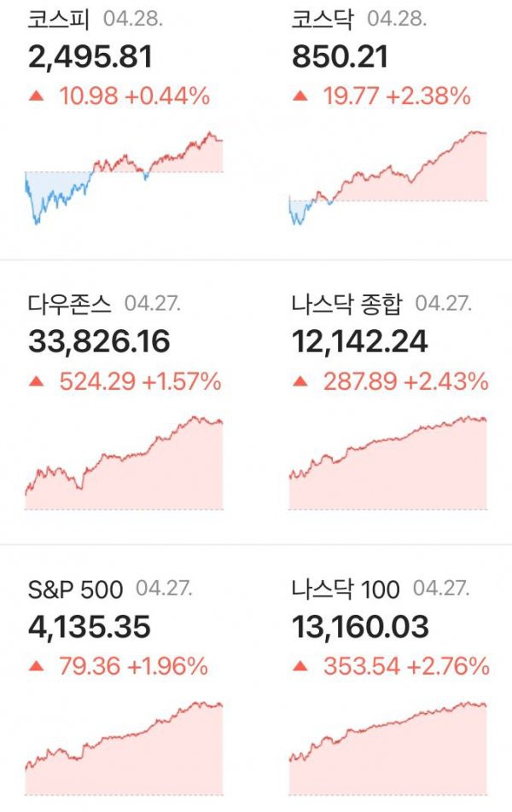Open the 다우존스 index title
The image size is (512, 812).
coord(69,304)
